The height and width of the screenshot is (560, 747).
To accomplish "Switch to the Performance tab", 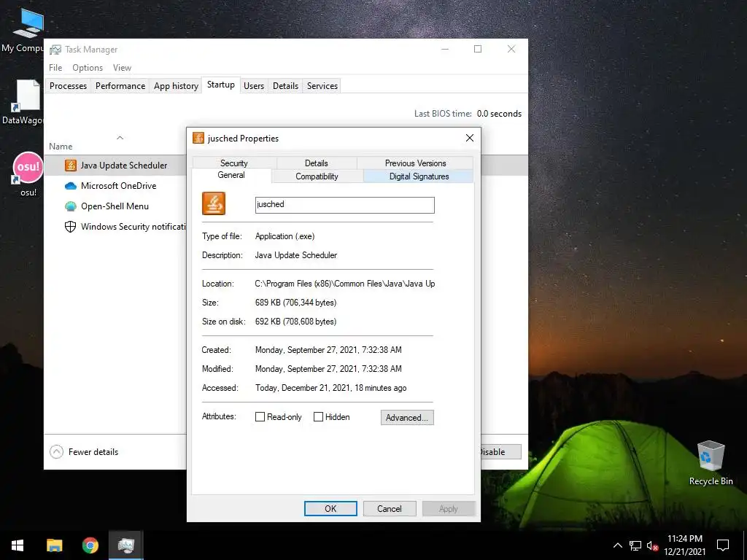I will point(120,86).
